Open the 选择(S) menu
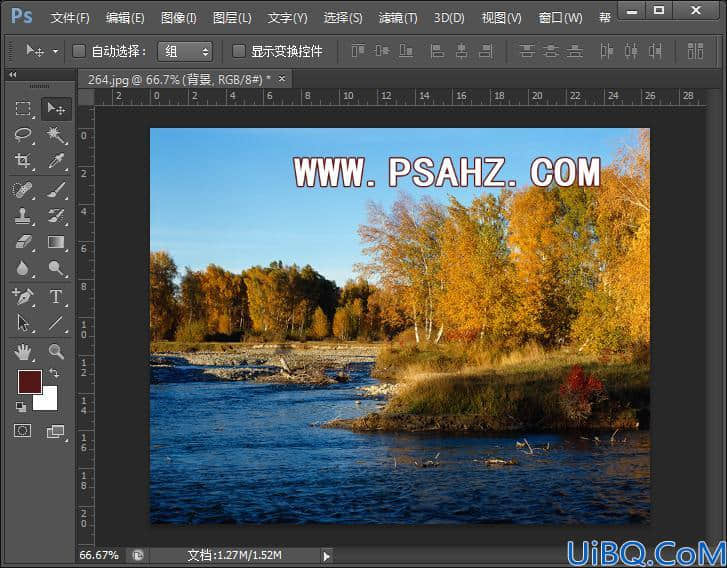The image size is (727, 568). tap(343, 18)
